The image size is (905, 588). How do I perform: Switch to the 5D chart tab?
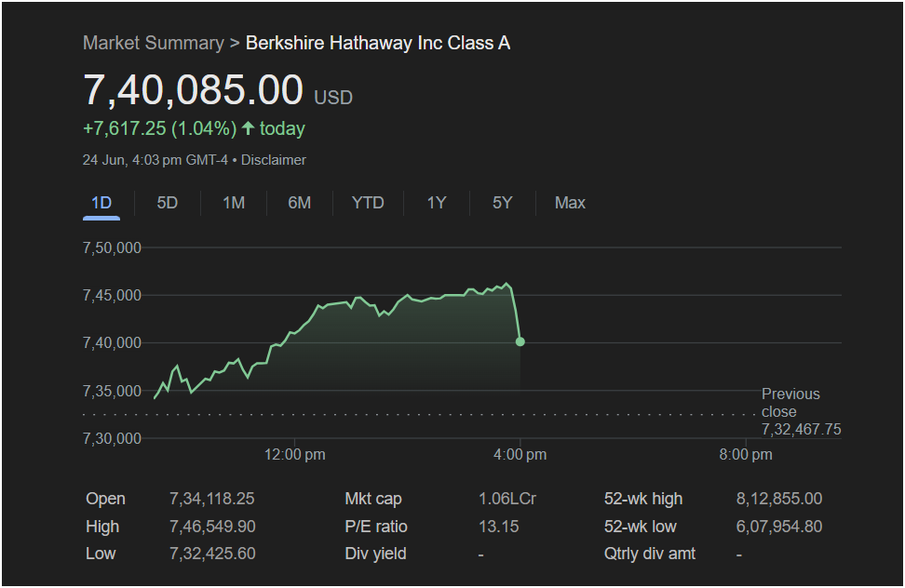168,203
